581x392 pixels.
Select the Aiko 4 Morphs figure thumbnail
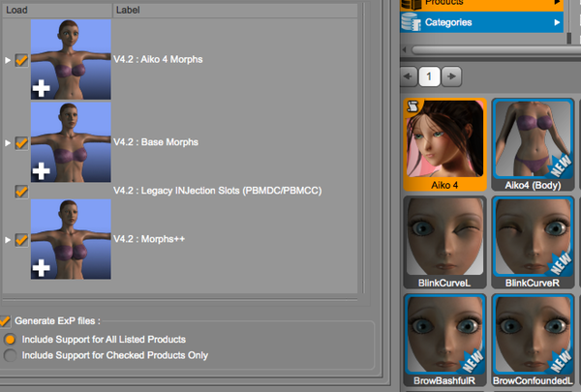pyautogui.click(x=71, y=59)
